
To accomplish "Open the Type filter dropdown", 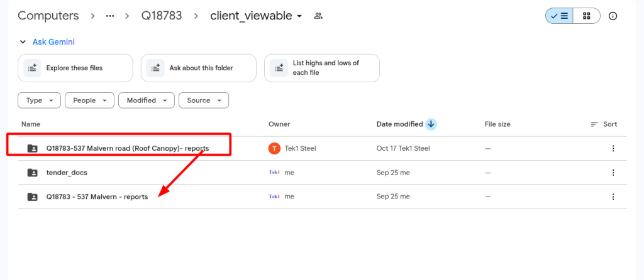I will (x=40, y=100).
